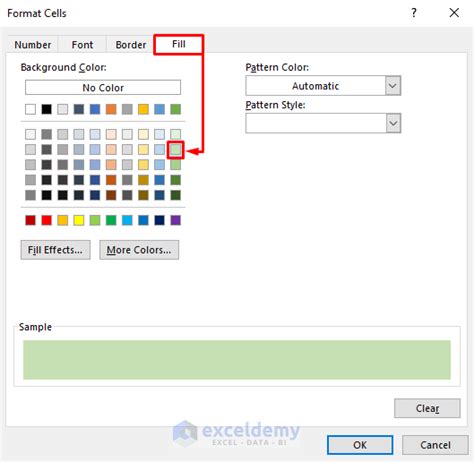The image size is (474, 462).
Task: Select the Fill tab
Action: click(179, 44)
